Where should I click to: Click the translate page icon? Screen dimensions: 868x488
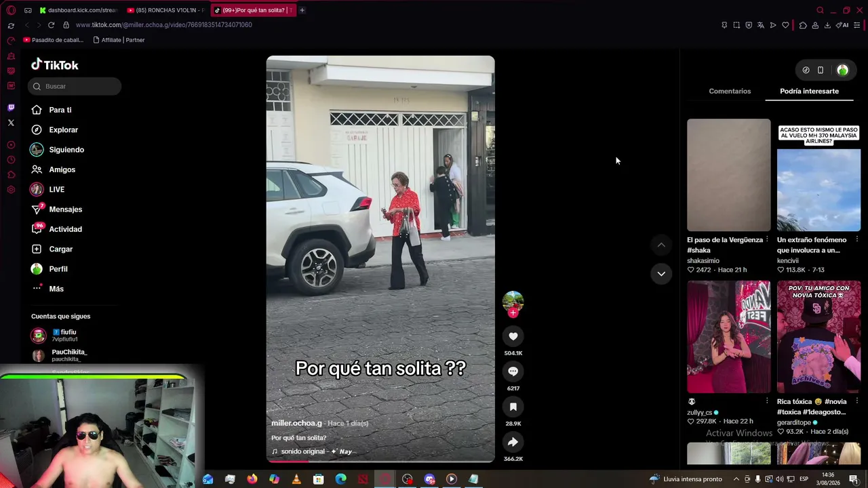coord(761,25)
